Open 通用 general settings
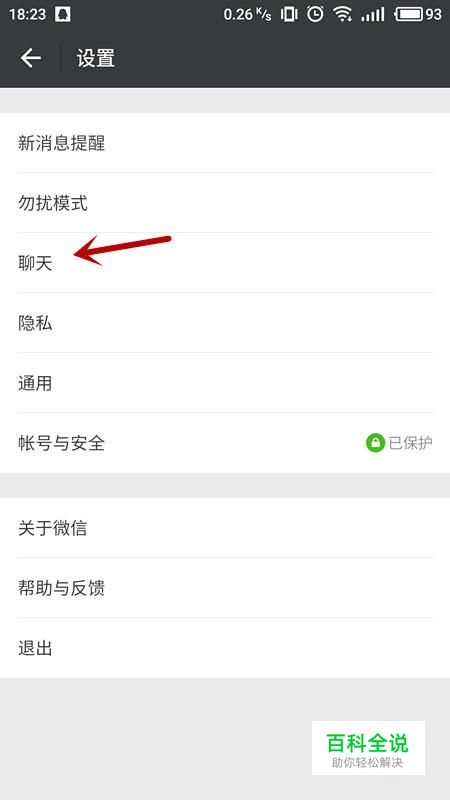This screenshot has width=450, height=800. [225, 383]
